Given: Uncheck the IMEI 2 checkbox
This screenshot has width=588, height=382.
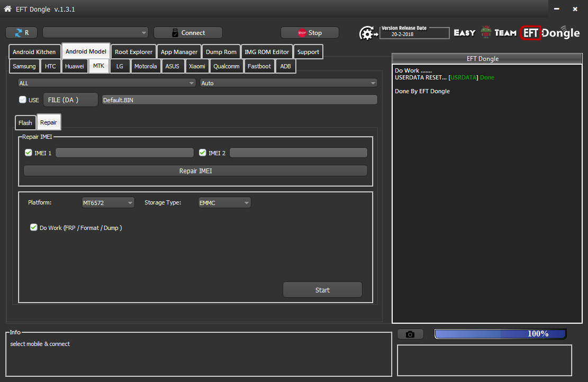Looking at the screenshot, I should click(x=203, y=153).
